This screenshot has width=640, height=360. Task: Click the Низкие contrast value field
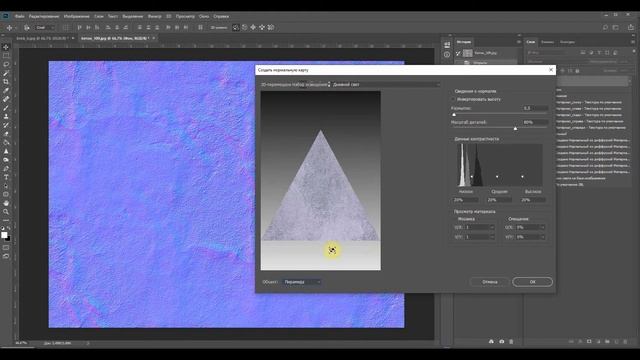pos(466,200)
